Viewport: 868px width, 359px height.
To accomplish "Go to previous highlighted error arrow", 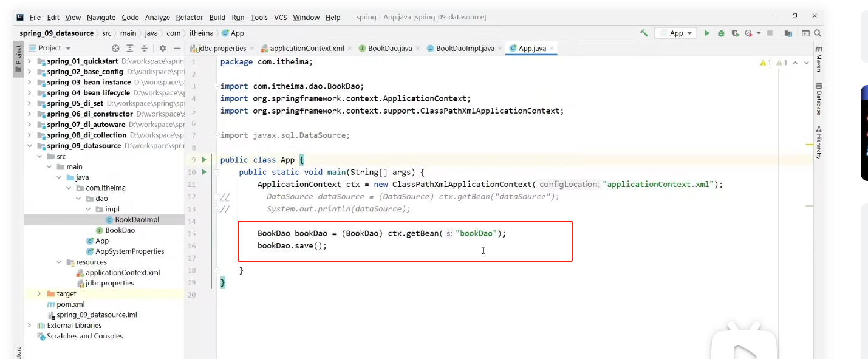I will [795, 63].
